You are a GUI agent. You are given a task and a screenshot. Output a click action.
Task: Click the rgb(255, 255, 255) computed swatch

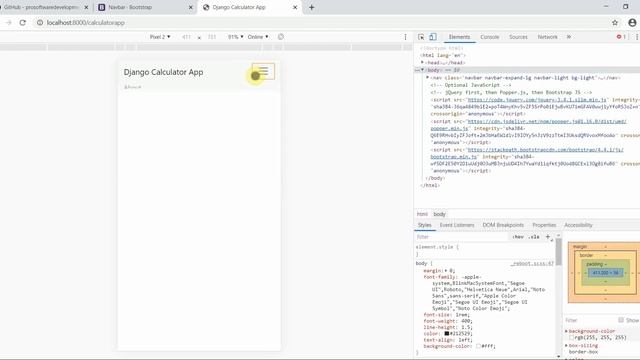571,338
